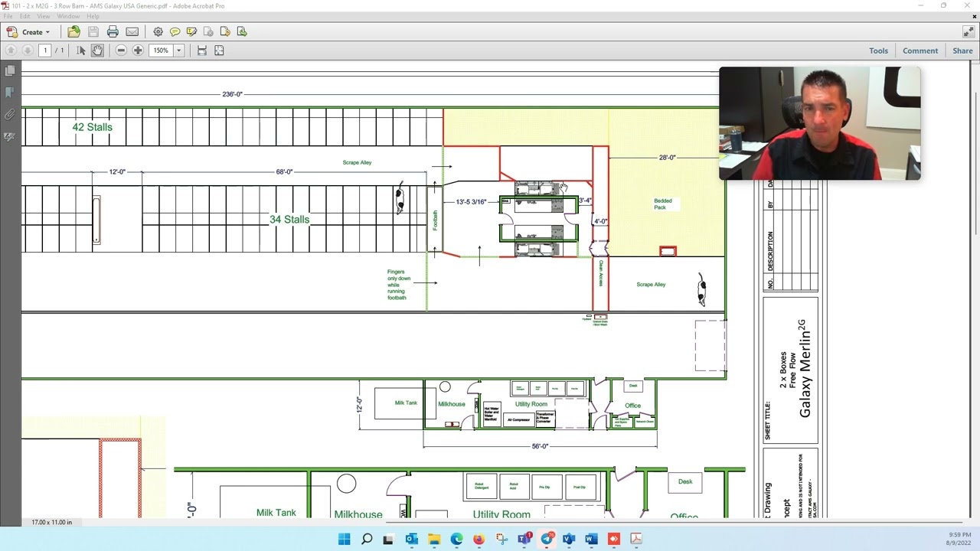Open the Share pane

click(x=962, y=51)
